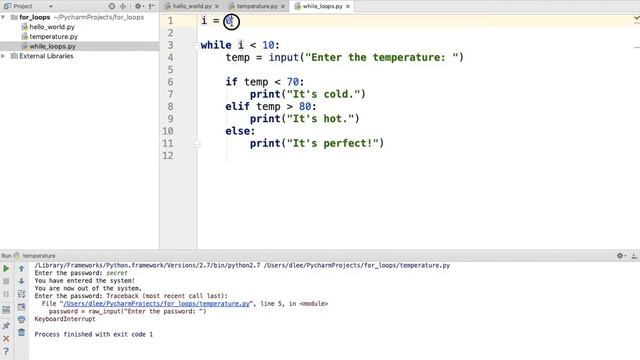Collapse the for_loops project folder
Viewport: 640px width, 360px height.
click(3, 17)
